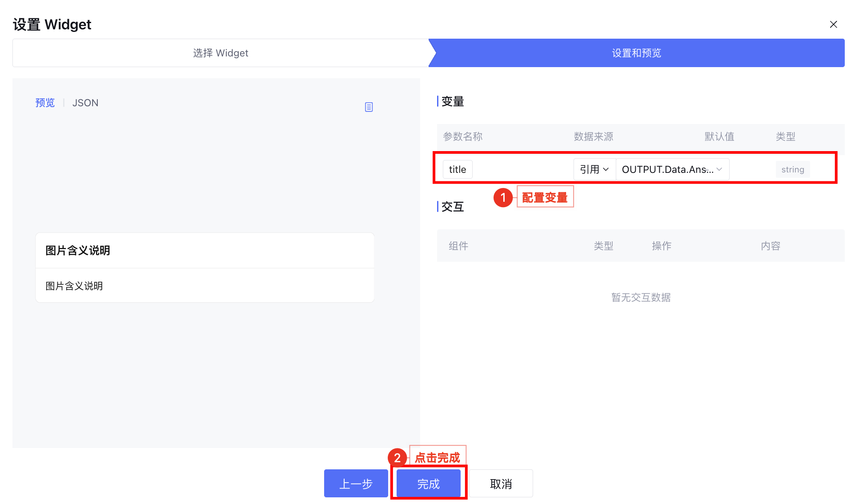Click the 上一步 button
The image size is (859, 504).
click(x=356, y=484)
